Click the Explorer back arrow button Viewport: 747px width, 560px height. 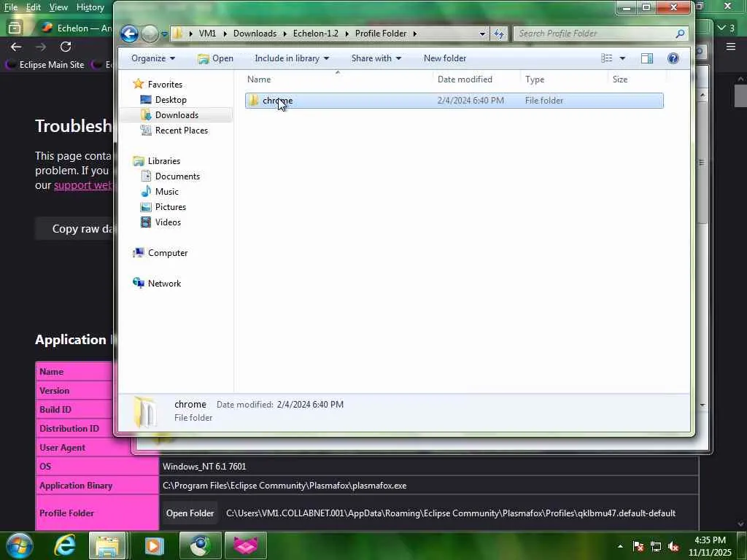129,34
